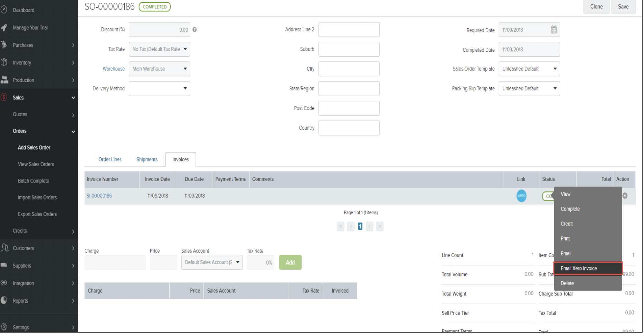Click the City input field
Viewport: 644px width, 334px height.
click(349, 69)
